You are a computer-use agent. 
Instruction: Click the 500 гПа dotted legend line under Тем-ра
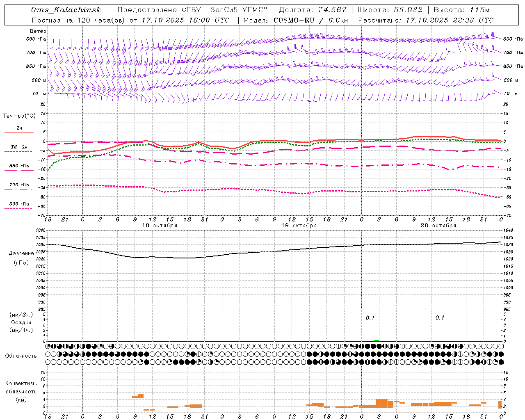(18, 208)
